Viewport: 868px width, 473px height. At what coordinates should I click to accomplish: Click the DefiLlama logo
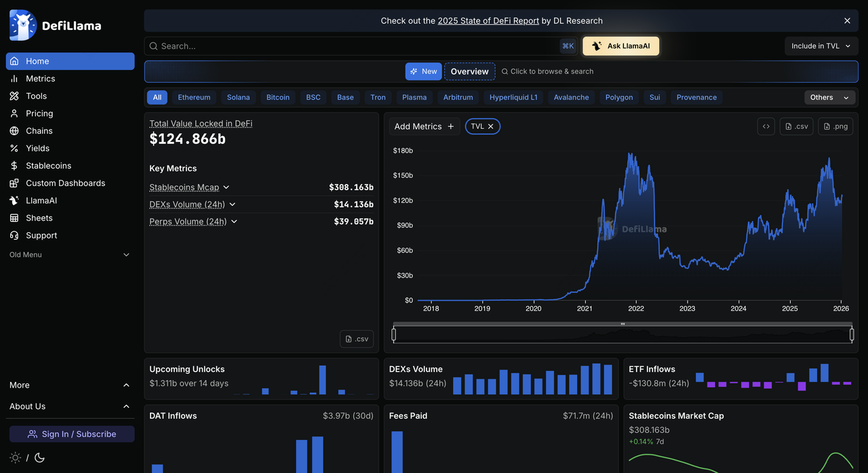[x=56, y=26]
